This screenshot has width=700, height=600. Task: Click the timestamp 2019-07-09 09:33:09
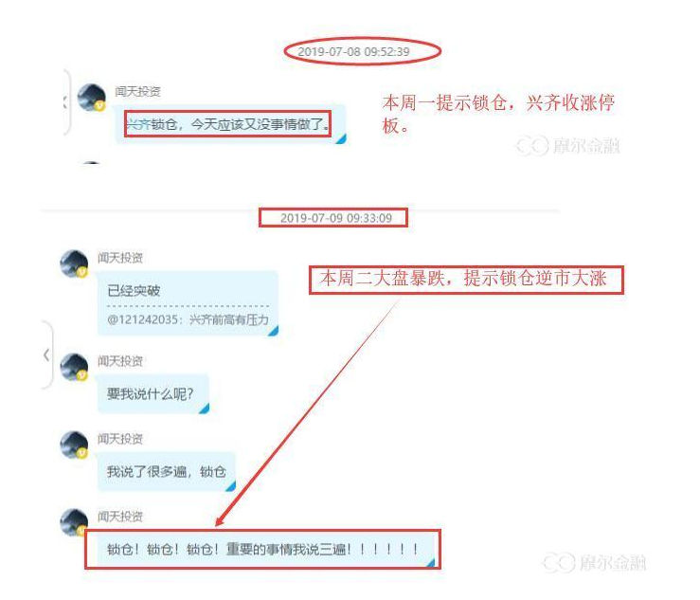[336, 218]
